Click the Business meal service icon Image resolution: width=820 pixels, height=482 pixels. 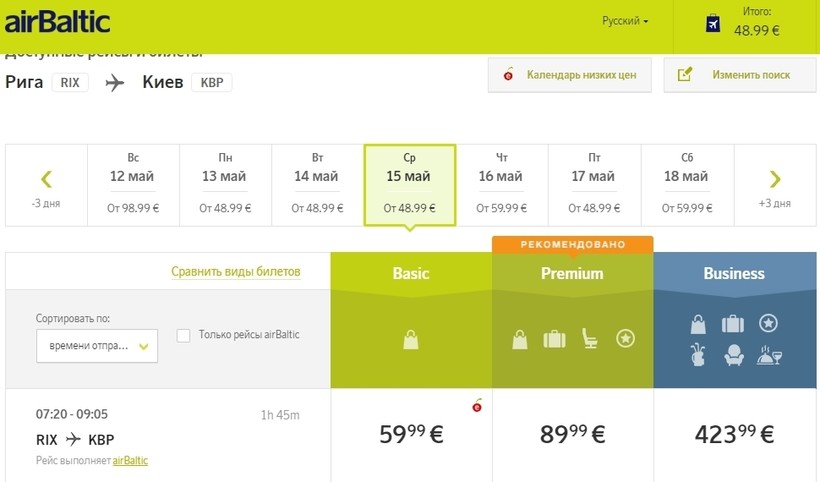click(x=769, y=355)
